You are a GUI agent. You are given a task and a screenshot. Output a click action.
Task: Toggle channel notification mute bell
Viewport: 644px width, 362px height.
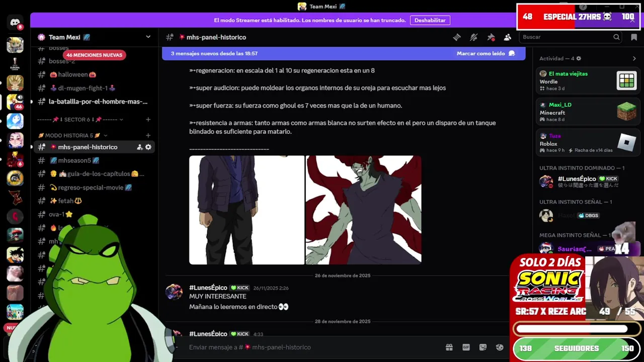(473, 37)
